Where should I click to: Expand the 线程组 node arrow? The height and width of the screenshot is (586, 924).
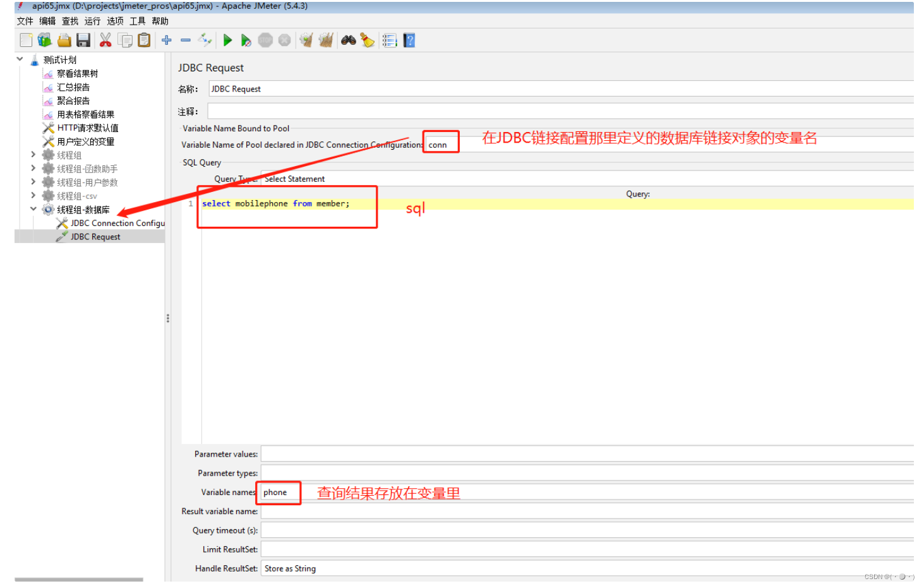coord(33,154)
